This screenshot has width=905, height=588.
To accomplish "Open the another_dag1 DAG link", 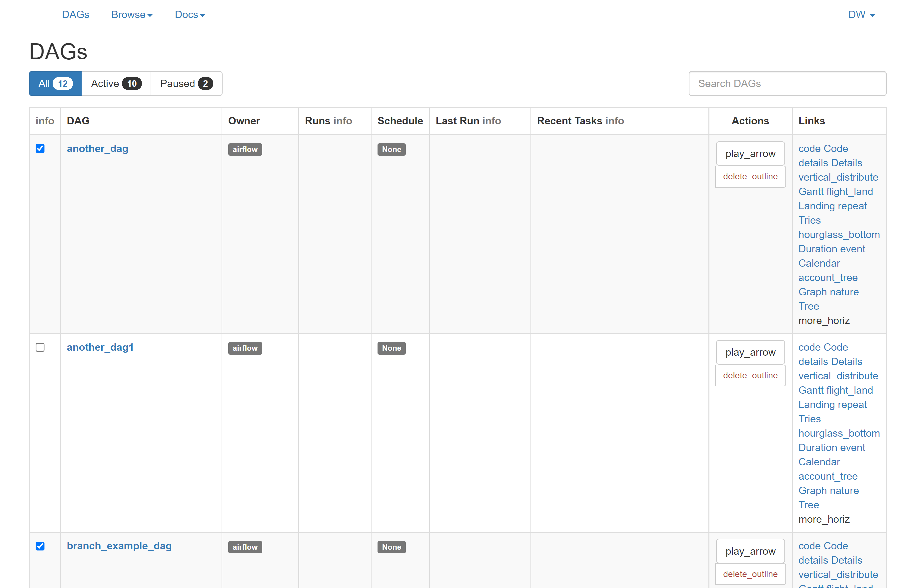I will (x=100, y=347).
